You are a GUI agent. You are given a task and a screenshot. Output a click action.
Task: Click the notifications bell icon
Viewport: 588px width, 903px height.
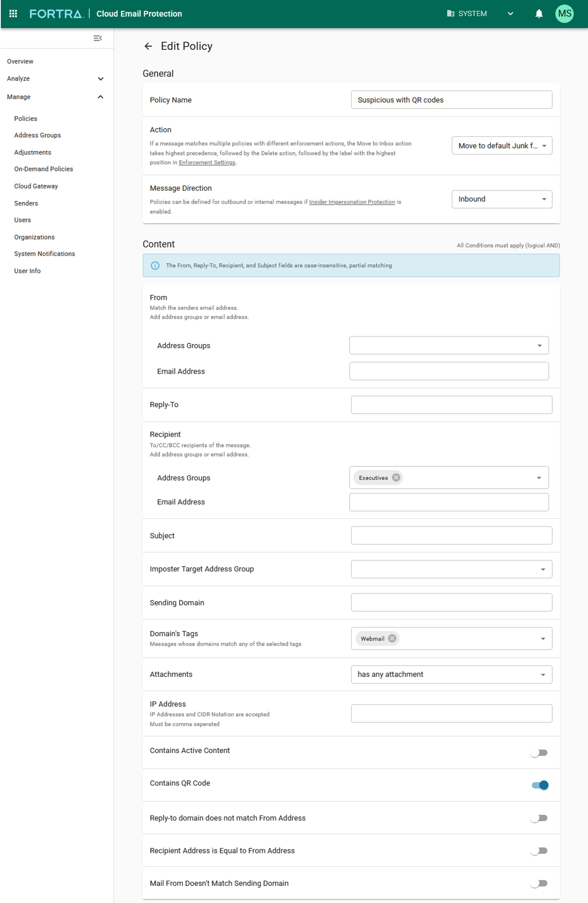point(538,14)
